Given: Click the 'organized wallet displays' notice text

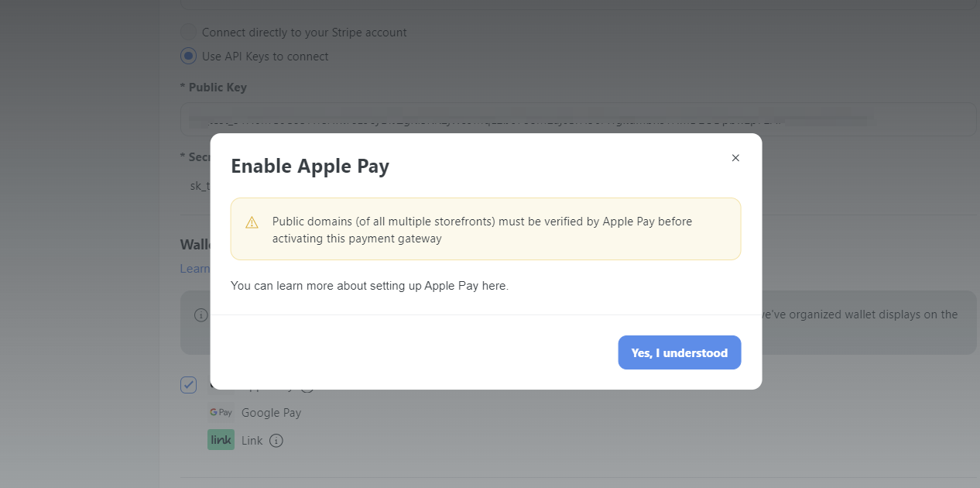Looking at the screenshot, I should pos(860,314).
